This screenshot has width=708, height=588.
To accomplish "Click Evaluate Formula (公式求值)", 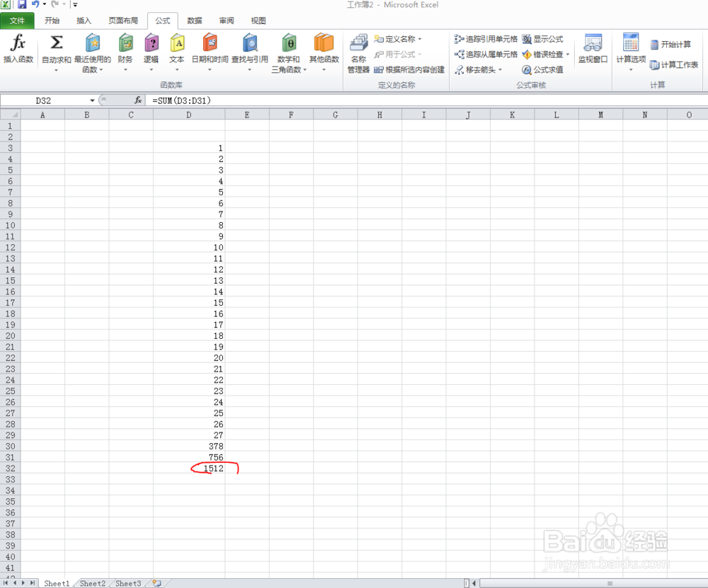I will point(542,69).
